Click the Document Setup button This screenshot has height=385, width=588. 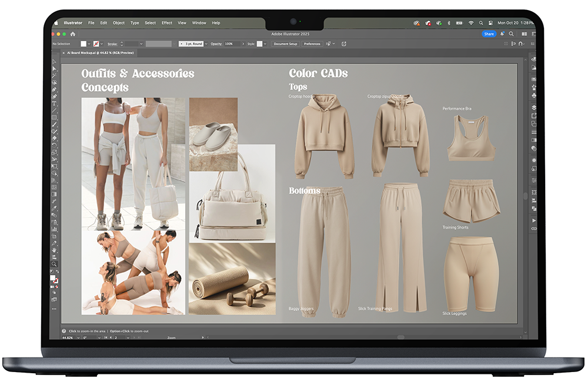point(285,44)
